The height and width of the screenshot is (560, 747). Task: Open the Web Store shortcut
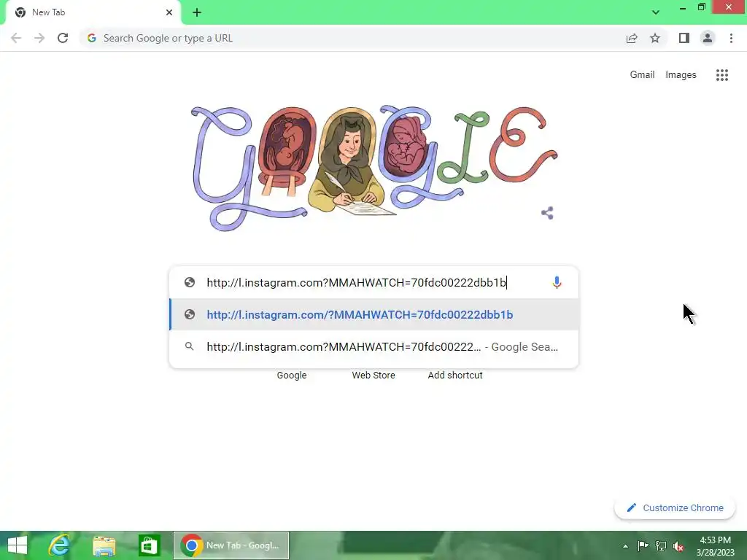[x=373, y=376]
